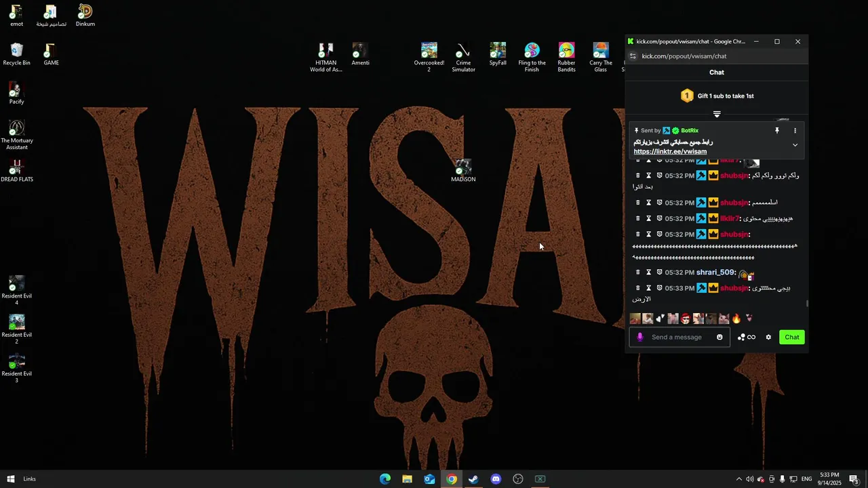This screenshot has width=868, height=488.
Task: Show hidden system tray icons
Action: coord(739,479)
